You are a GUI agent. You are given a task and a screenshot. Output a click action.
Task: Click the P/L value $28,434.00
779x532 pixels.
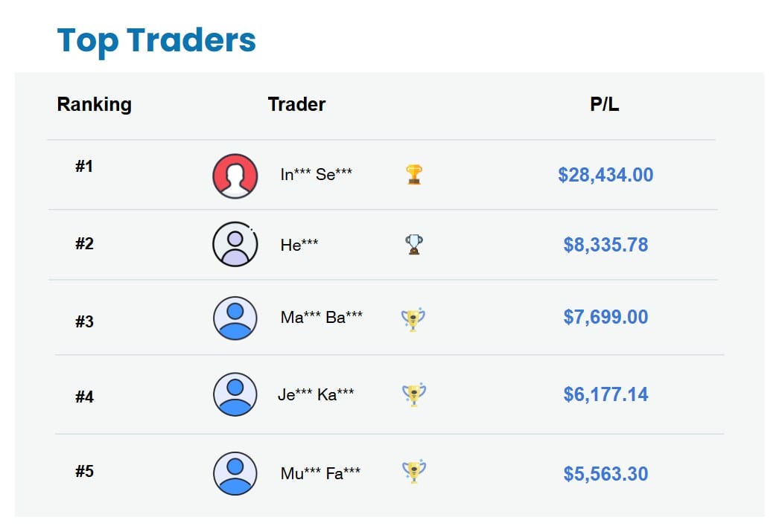(x=605, y=175)
